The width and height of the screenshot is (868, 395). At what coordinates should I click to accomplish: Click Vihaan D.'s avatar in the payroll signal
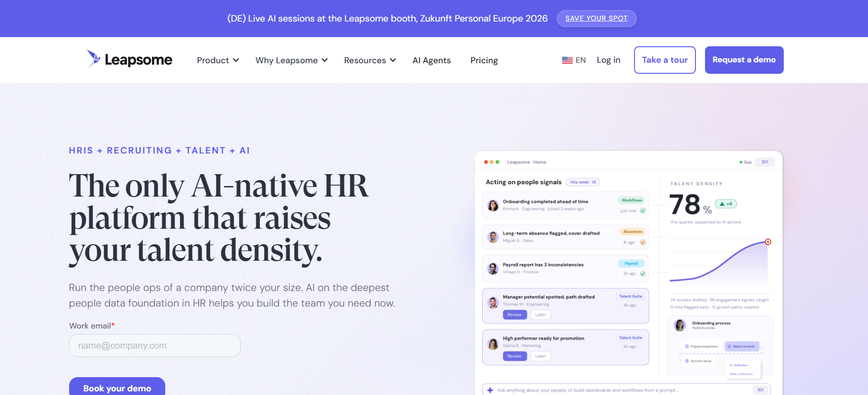coord(493,269)
